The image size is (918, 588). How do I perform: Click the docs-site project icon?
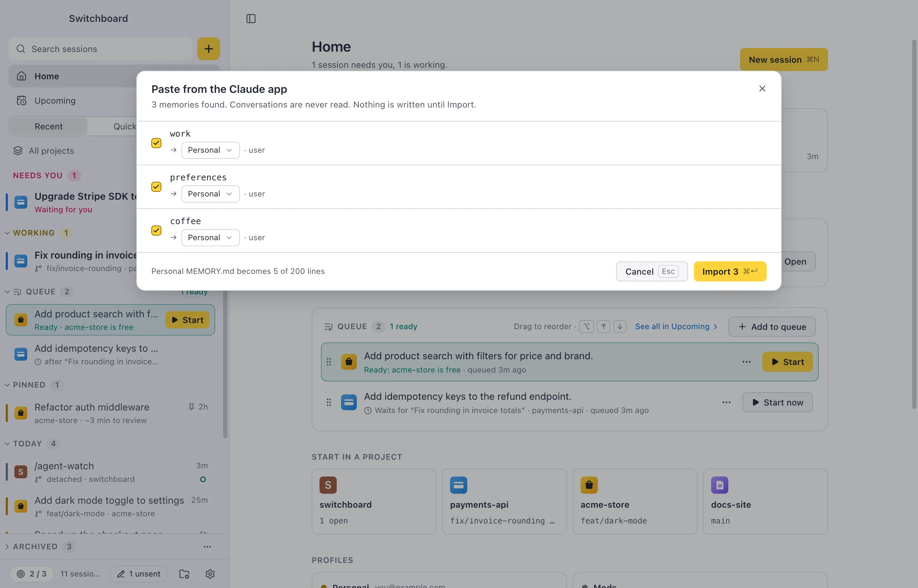(x=719, y=485)
